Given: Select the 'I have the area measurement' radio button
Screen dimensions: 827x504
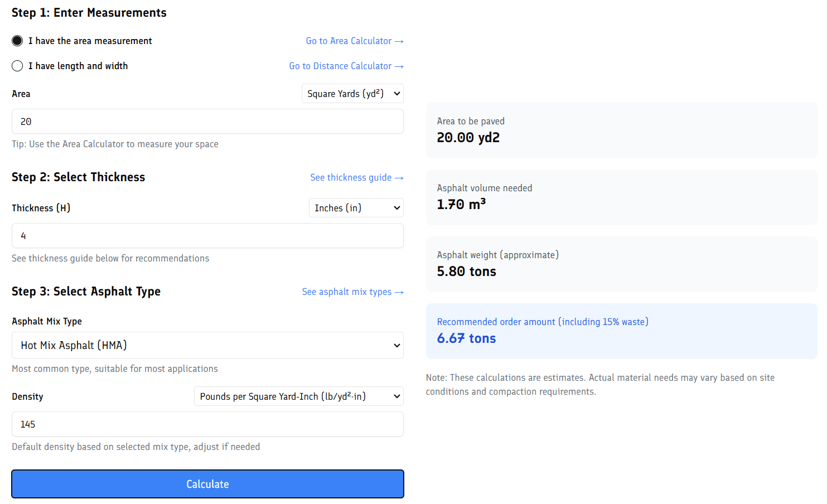Looking at the screenshot, I should pos(17,41).
